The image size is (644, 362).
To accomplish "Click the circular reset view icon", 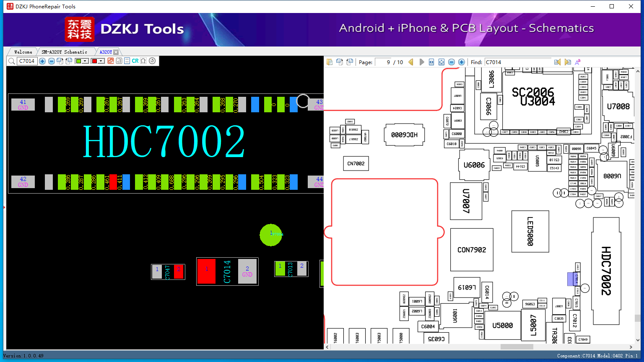I will [152, 61].
